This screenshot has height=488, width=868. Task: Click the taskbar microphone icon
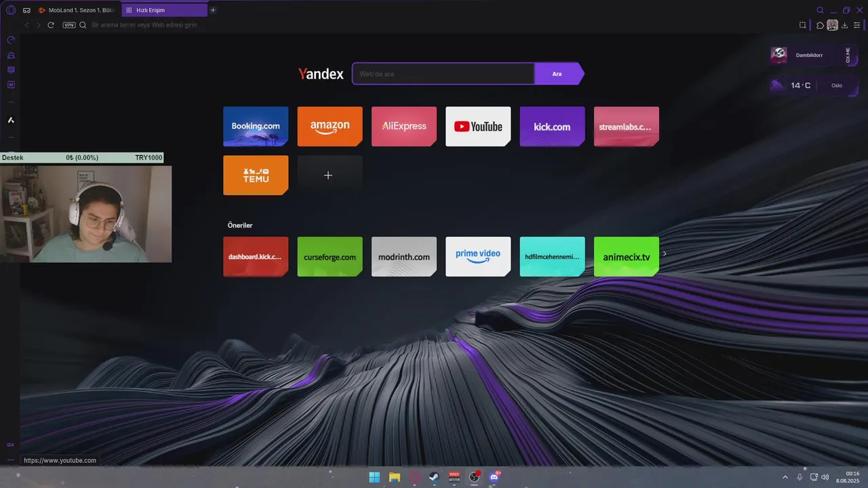coord(800,477)
